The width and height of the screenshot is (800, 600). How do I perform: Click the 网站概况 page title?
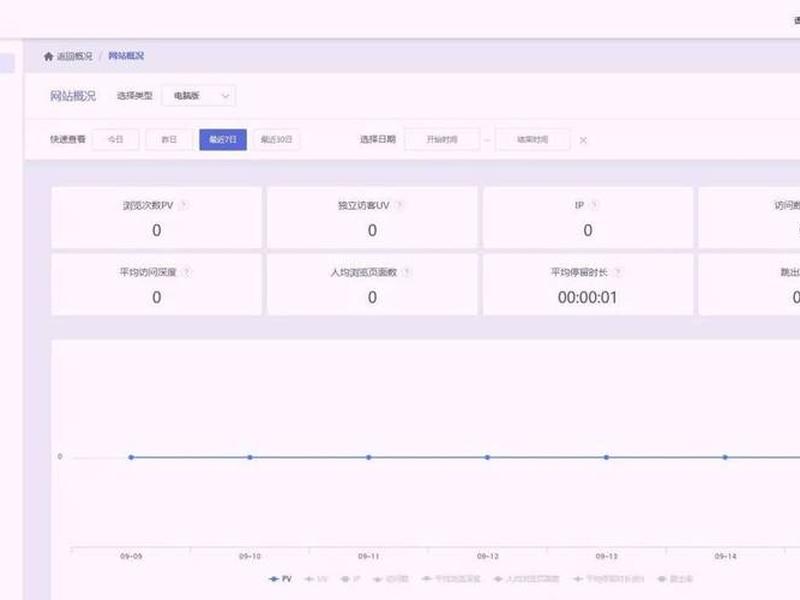pos(72,95)
